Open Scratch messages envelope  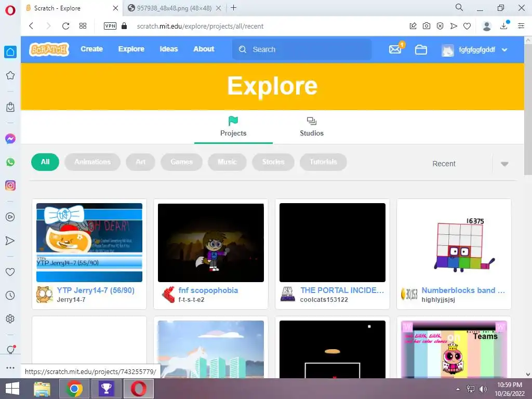tap(396, 48)
